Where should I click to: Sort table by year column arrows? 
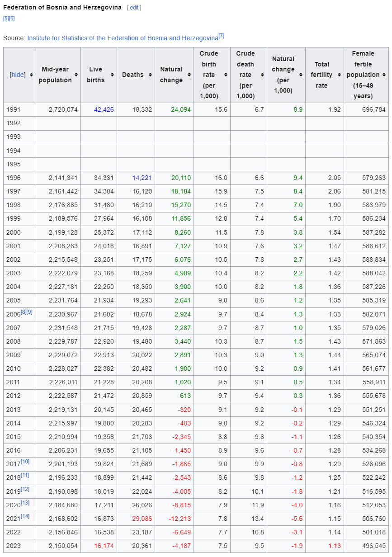pos(32,75)
